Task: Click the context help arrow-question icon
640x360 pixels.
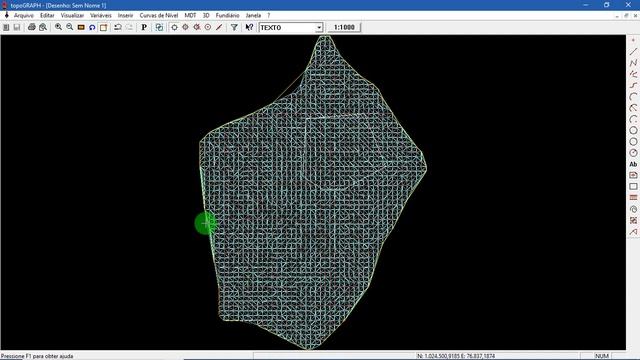Action: (249, 27)
